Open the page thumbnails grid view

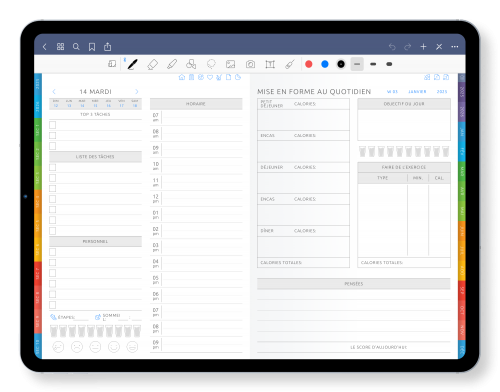pyautogui.click(x=60, y=47)
